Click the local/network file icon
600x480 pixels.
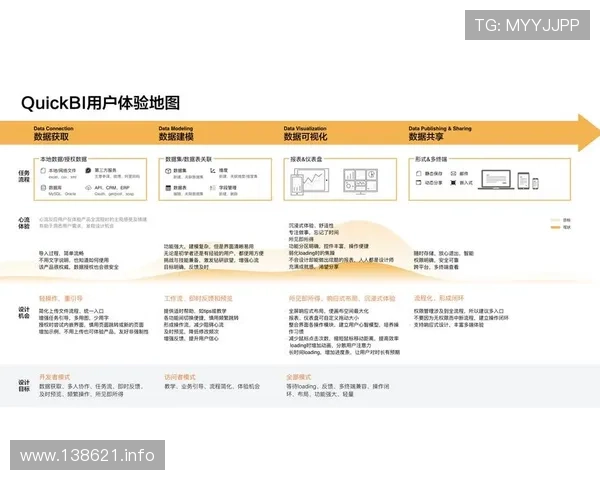click(43, 171)
